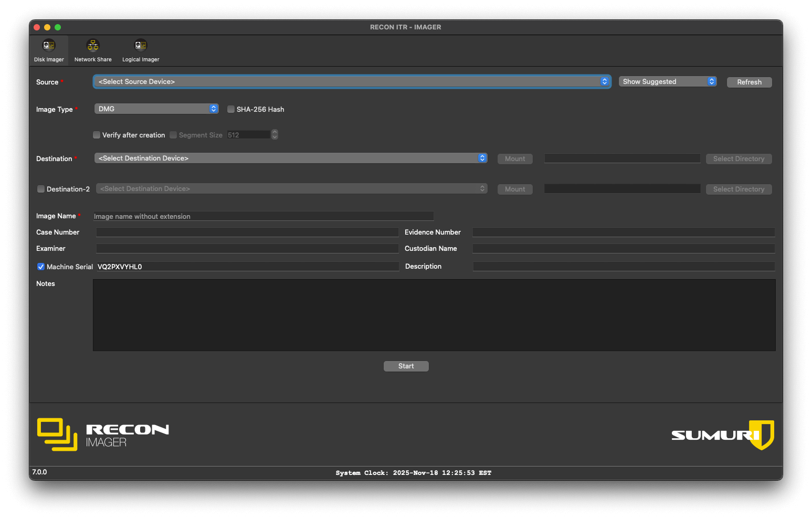The image size is (812, 519).
Task: Click the Image Name text field
Action: click(x=263, y=216)
